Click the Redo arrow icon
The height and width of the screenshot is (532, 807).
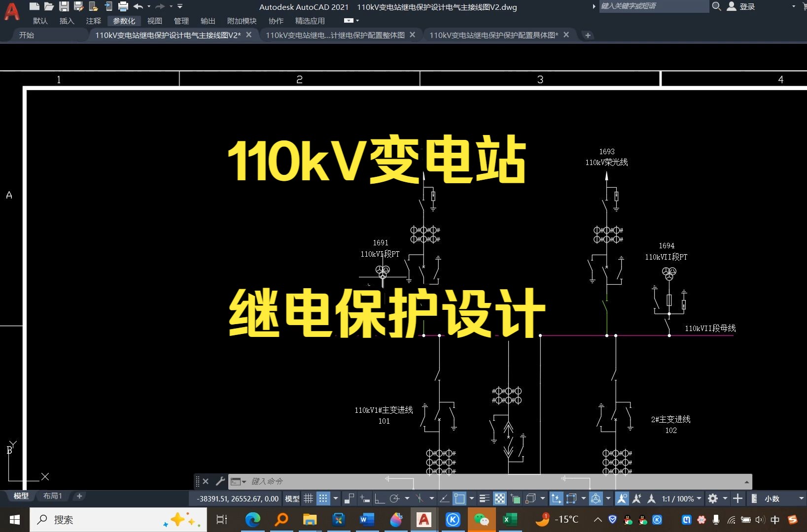[159, 6]
